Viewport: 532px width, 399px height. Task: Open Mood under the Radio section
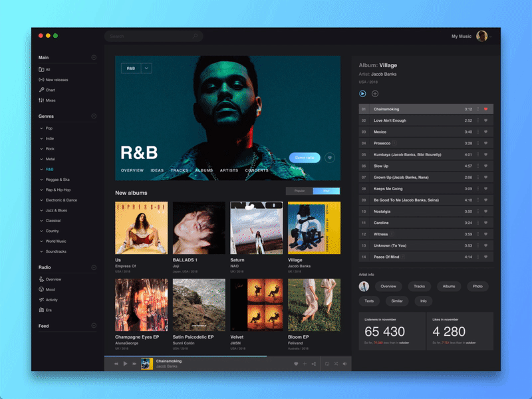tap(51, 289)
